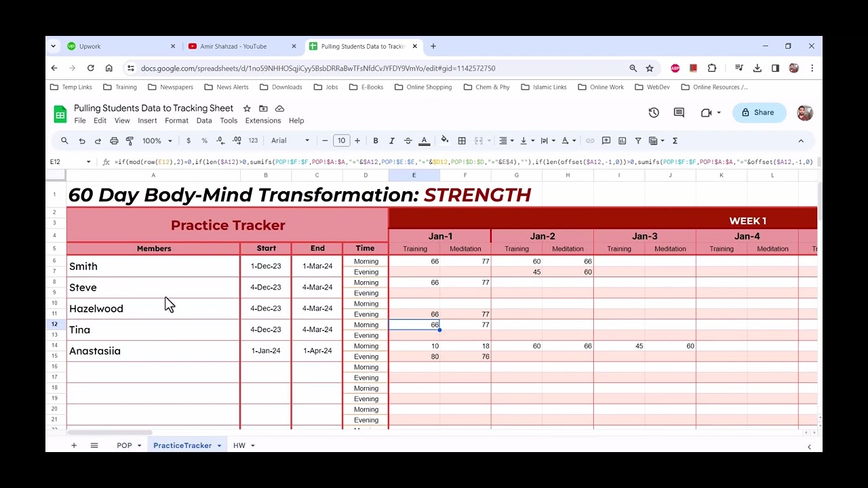
Task: Open the Arial font dropdown
Action: [x=290, y=141]
